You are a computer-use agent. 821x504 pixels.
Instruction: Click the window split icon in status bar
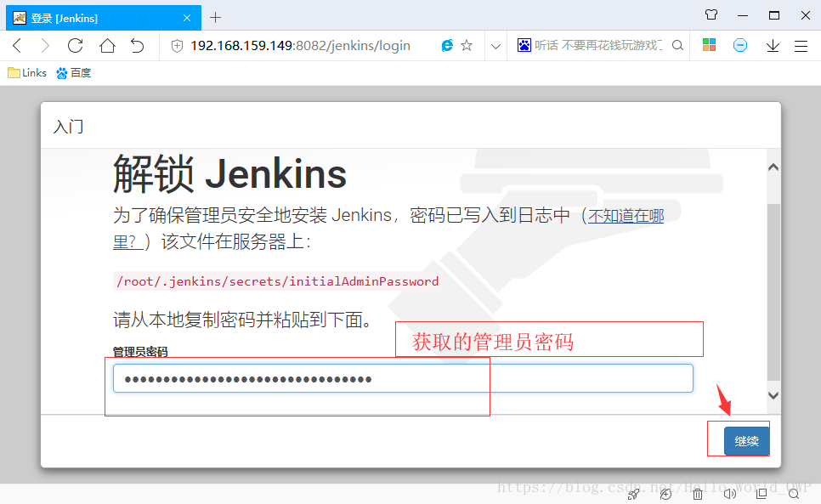point(762,493)
